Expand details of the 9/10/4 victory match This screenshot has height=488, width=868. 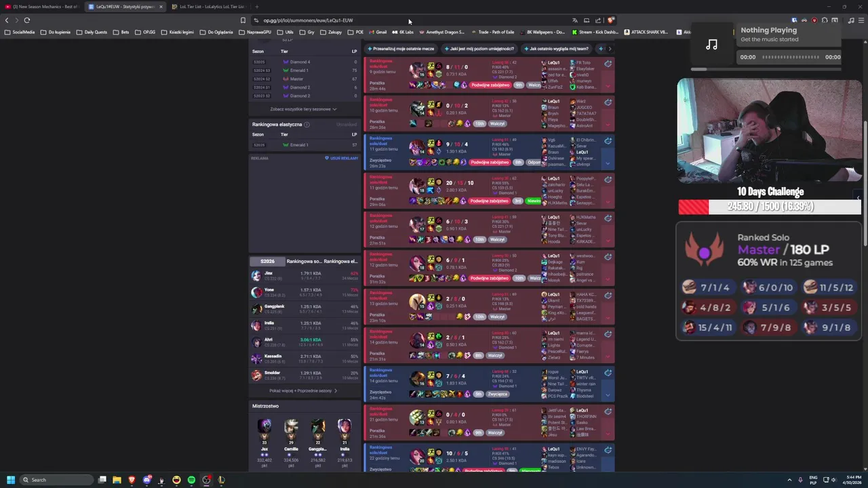click(x=608, y=164)
